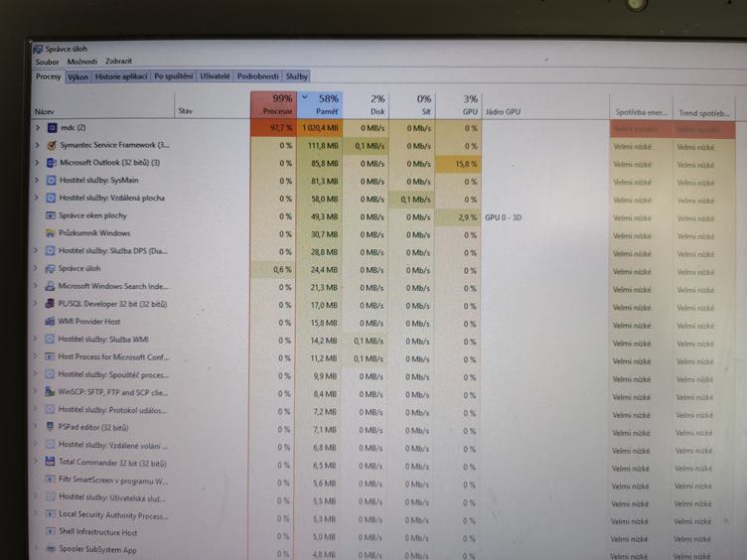Click the Spotřeba energie column header
This screenshot has width=747, height=560.
[x=641, y=106]
